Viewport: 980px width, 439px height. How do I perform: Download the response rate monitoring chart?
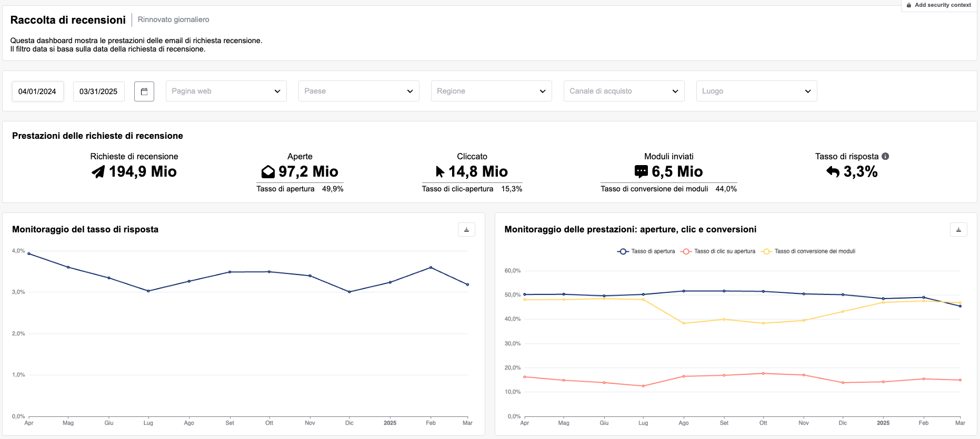[x=466, y=230]
